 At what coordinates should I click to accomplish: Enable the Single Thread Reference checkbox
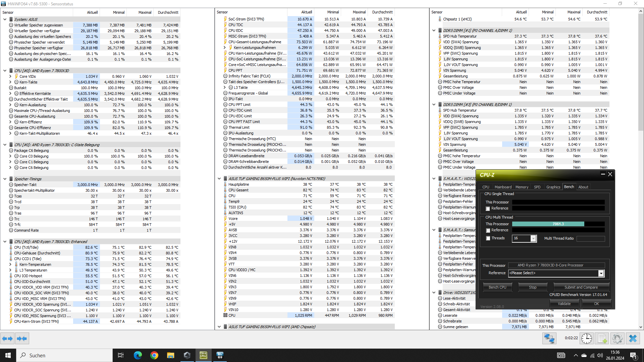[488, 209]
